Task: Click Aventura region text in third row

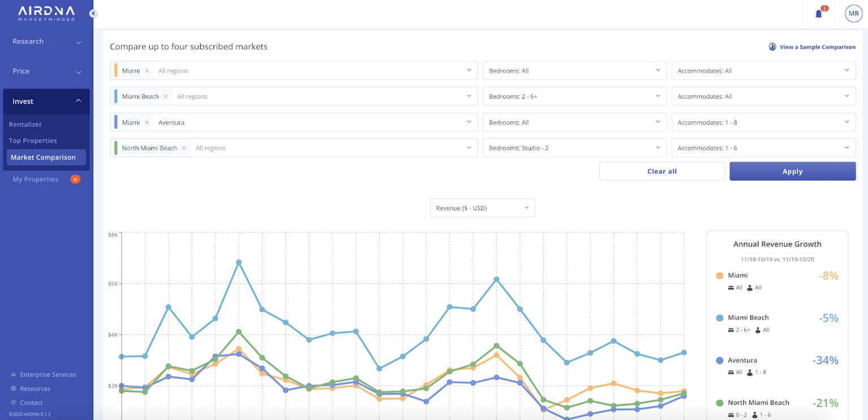Action: pyautogui.click(x=171, y=123)
